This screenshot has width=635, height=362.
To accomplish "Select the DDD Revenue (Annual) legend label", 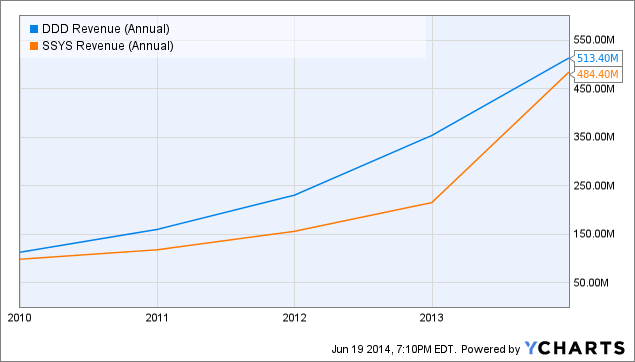I will (106, 29).
